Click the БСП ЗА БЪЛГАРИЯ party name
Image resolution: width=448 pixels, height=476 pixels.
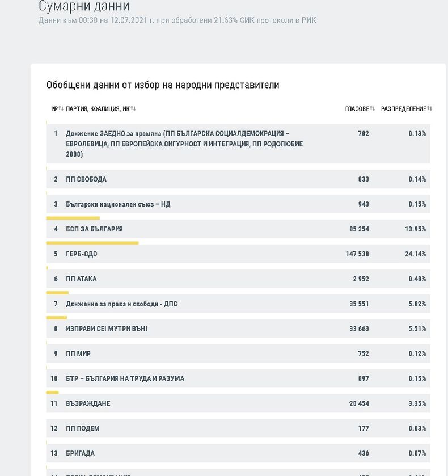point(94,229)
